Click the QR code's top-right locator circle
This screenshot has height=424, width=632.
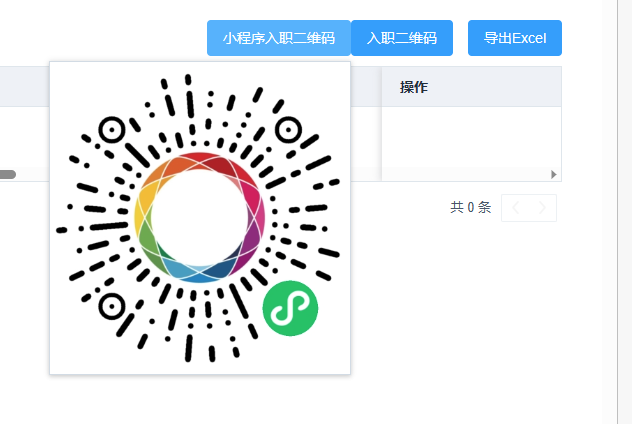pos(288,130)
